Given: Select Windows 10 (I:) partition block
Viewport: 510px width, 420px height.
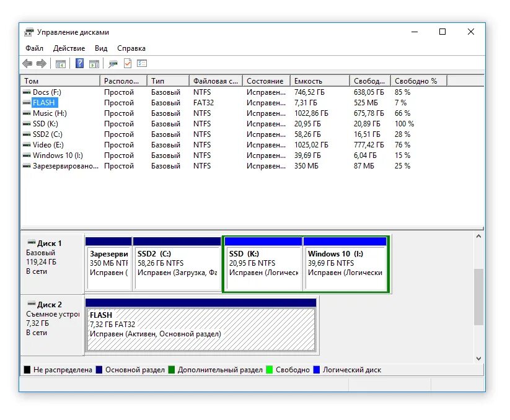Looking at the screenshot, I should [345, 264].
